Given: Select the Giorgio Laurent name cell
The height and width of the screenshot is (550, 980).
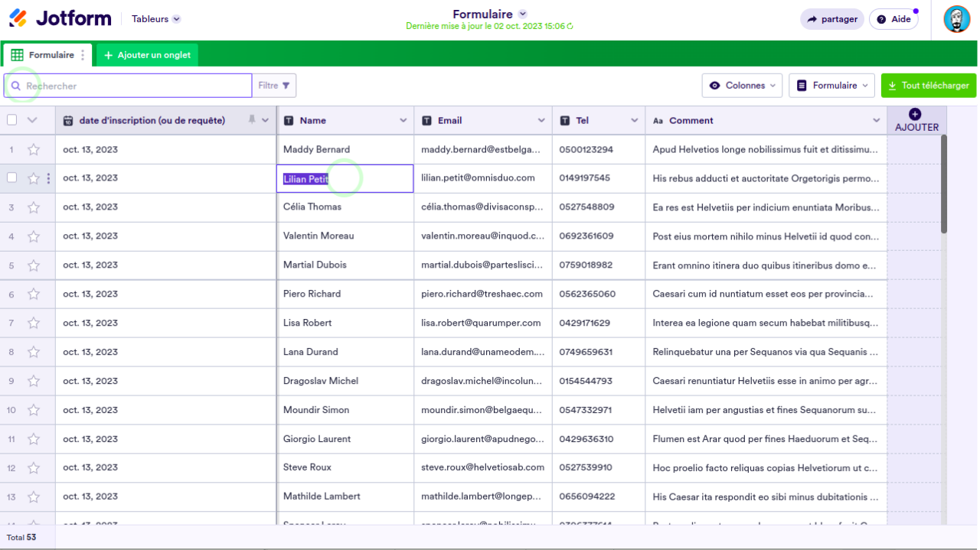Looking at the screenshot, I should pyautogui.click(x=345, y=440).
